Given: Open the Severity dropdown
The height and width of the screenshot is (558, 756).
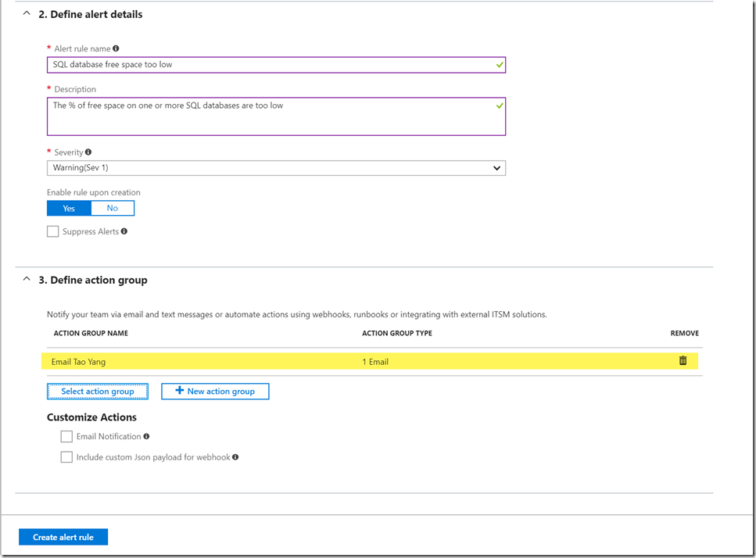Looking at the screenshot, I should click(276, 168).
